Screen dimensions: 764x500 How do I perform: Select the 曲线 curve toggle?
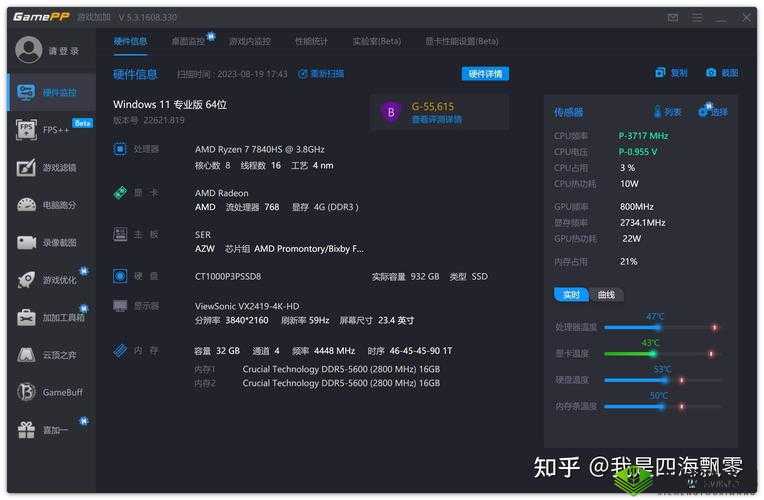[606, 295]
